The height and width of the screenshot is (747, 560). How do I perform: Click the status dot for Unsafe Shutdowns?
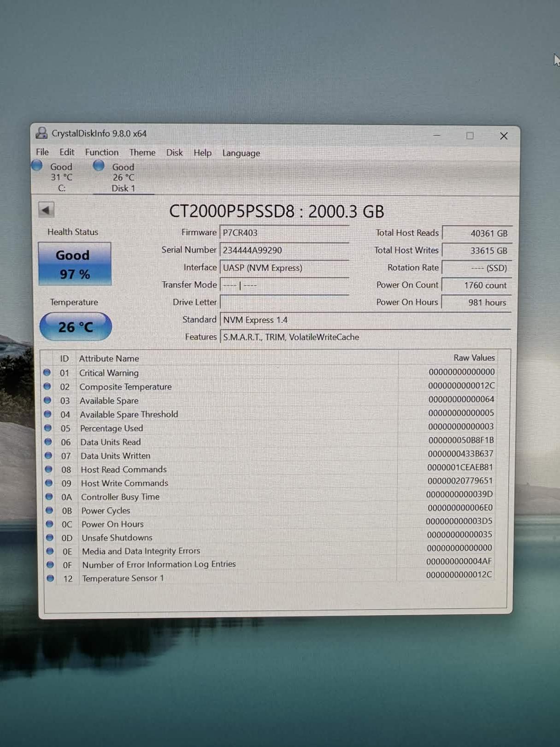[49, 537]
